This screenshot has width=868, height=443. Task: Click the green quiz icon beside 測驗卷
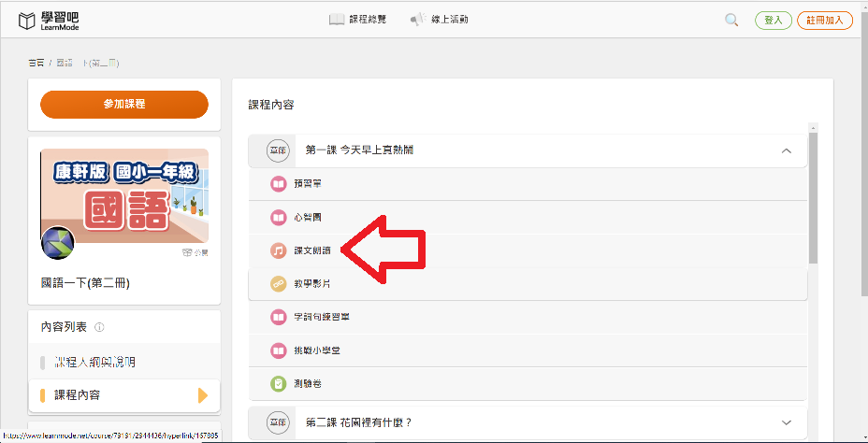click(278, 383)
